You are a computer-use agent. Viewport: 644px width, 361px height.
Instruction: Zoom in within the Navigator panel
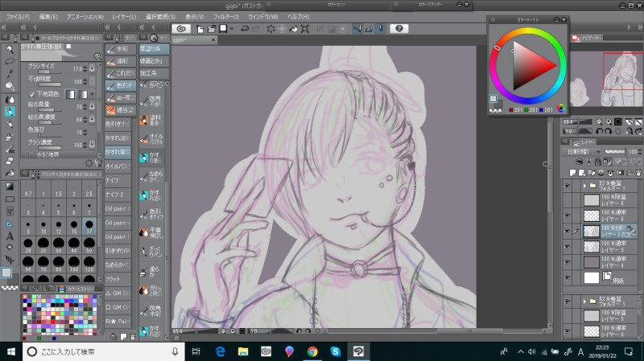[609, 122]
